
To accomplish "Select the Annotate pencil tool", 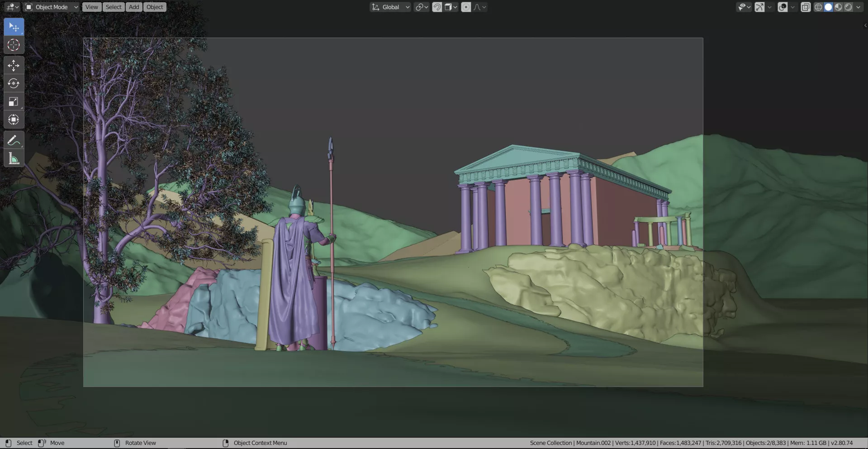I will [x=14, y=140].
